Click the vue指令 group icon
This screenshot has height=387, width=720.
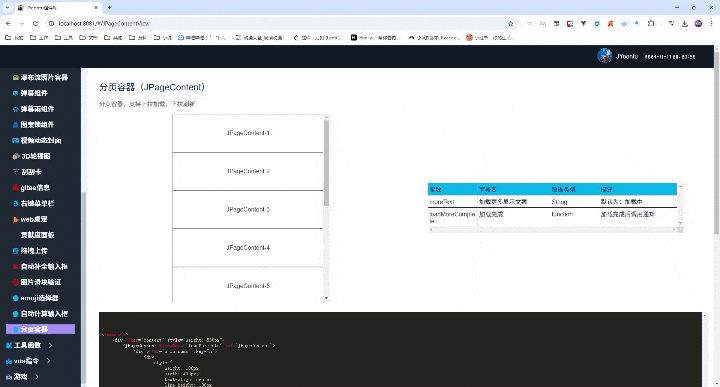(x=9, y=361)
